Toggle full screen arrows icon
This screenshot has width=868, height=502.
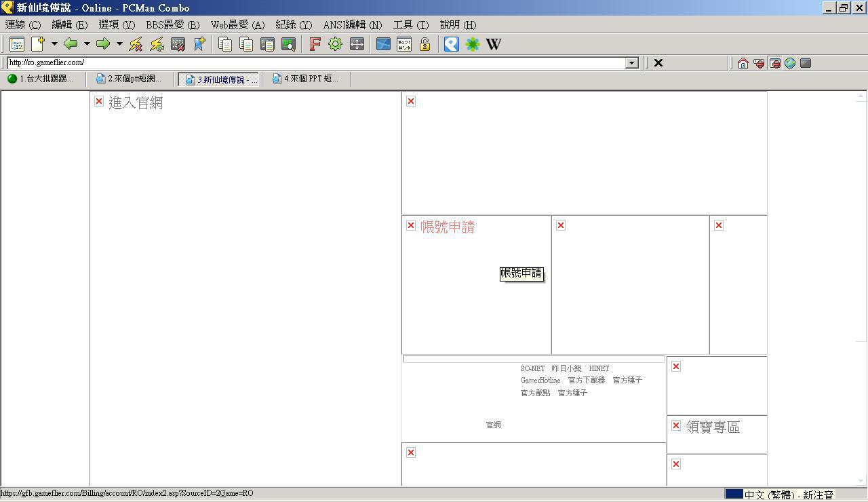[357, 44]
